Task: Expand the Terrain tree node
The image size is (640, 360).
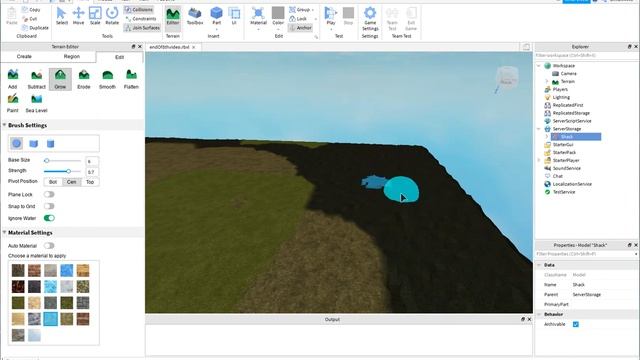Action: click(x=547, y=81)
